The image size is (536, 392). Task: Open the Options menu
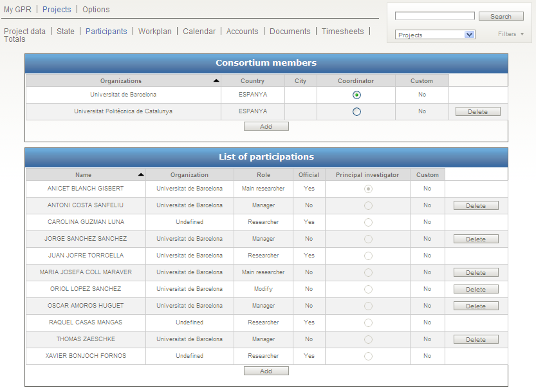[x=96, y=10]
